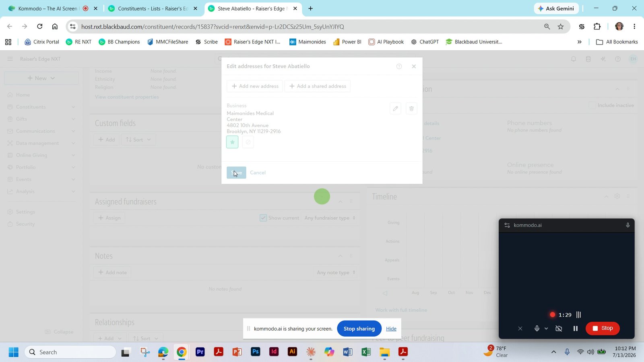Open Excel from the taskbar
The height and width of the screenshot is (362, 644).
pos(366,352)
